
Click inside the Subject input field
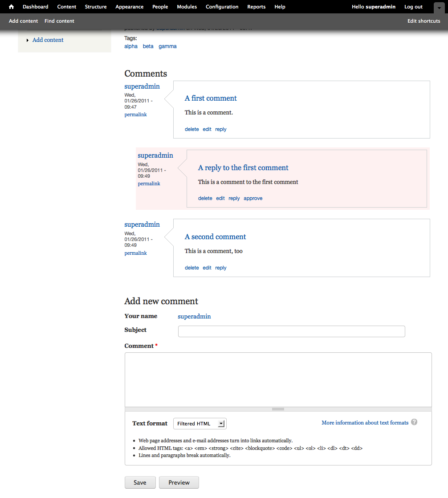[x=291, y=331]
